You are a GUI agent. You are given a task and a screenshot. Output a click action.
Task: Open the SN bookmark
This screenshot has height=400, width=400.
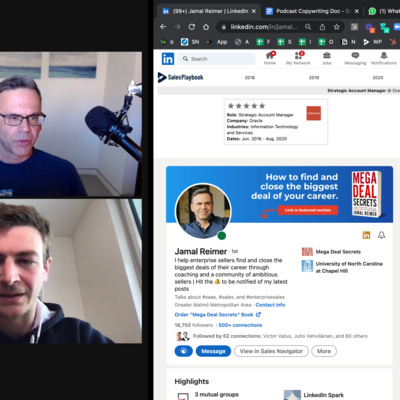pos(190,42)
